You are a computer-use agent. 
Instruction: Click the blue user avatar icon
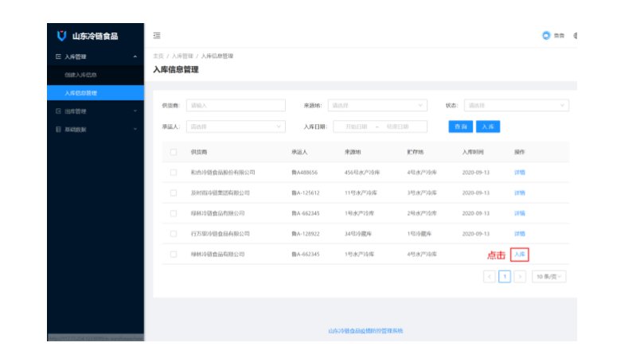(546, 35)
